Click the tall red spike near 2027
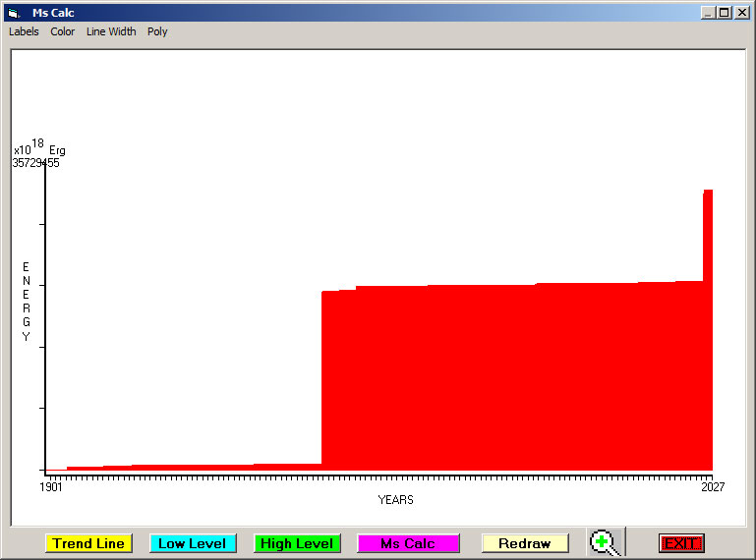This screenshot has height=560, width=756. click(x=708, y=236)
